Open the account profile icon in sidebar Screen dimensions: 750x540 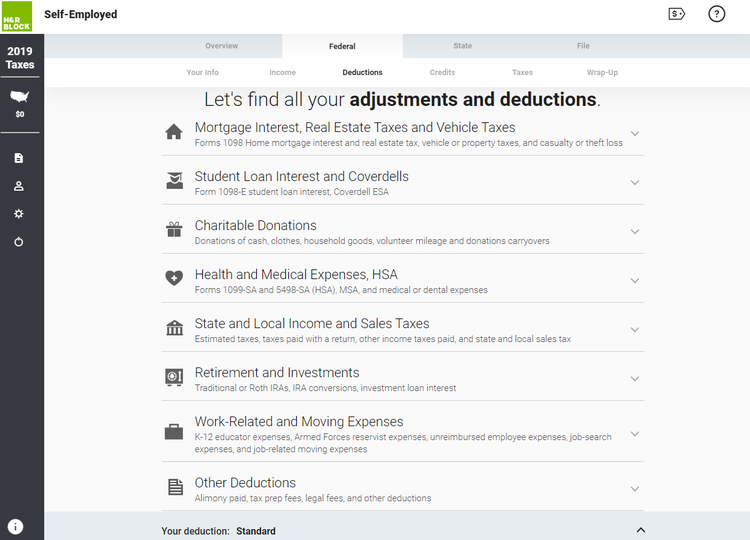(19, 186)
